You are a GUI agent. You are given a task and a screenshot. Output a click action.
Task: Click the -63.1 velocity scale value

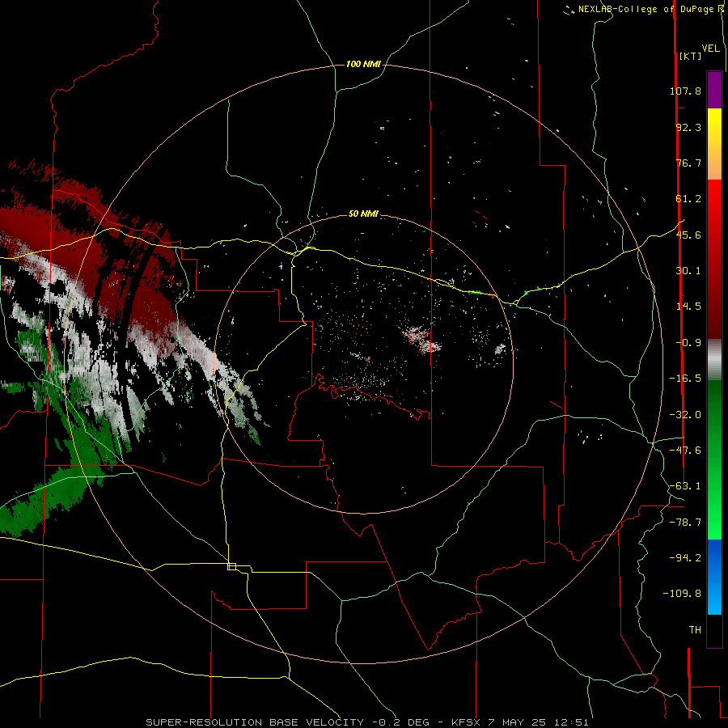tap(685, 486)
